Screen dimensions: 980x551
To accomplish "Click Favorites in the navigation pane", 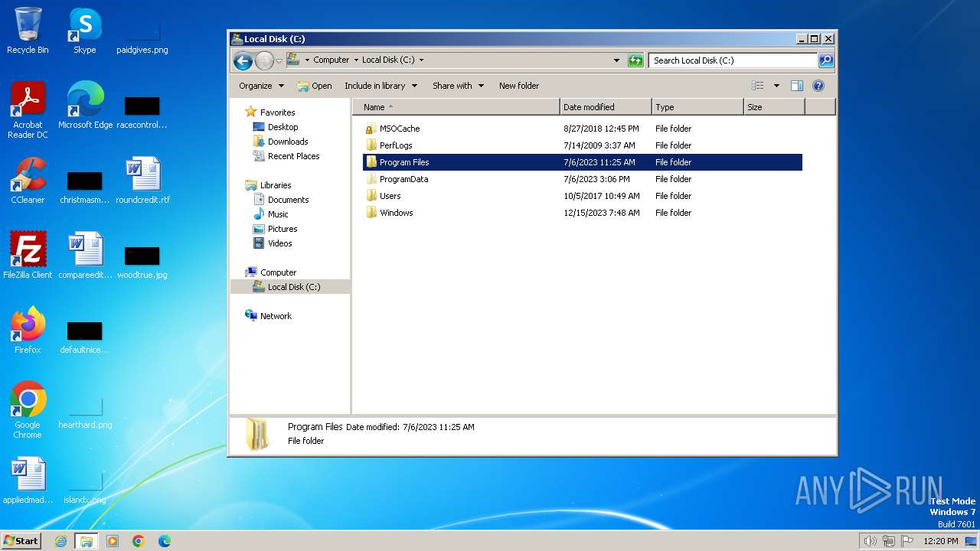I will click(277, 112).
